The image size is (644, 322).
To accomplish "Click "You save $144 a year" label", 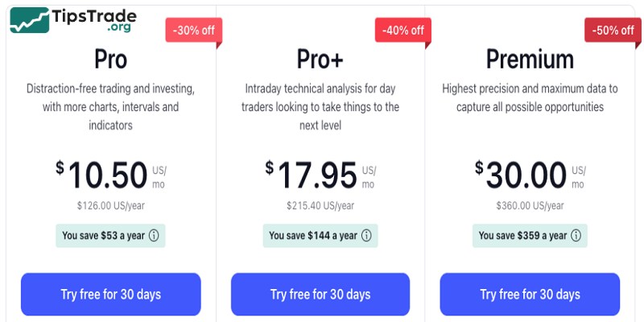I will 312,236.
